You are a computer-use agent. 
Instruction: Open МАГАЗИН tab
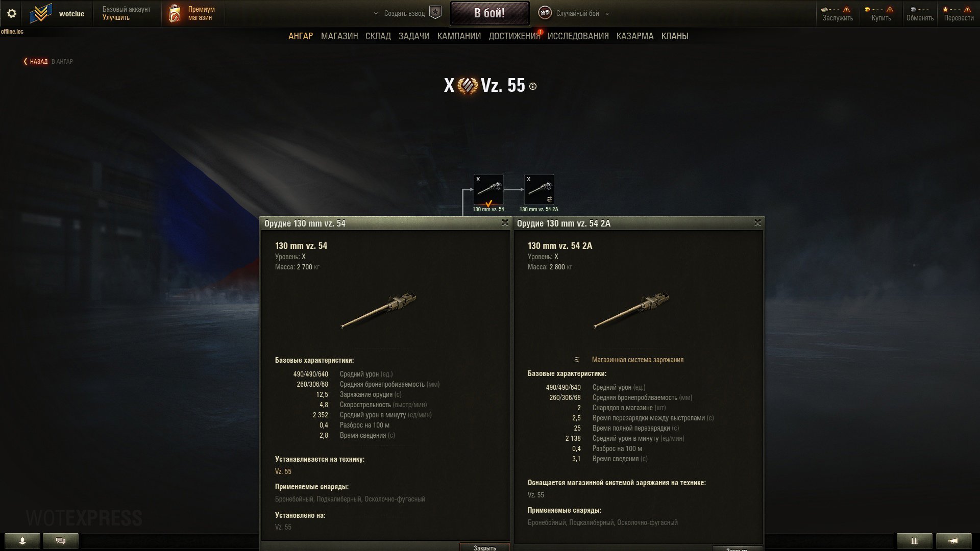[339, 36]
